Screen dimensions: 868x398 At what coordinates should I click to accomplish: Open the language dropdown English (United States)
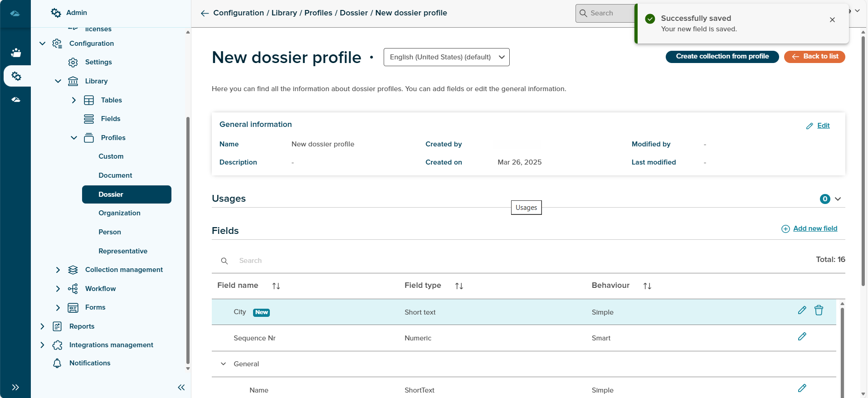click(x=447, y=57)
